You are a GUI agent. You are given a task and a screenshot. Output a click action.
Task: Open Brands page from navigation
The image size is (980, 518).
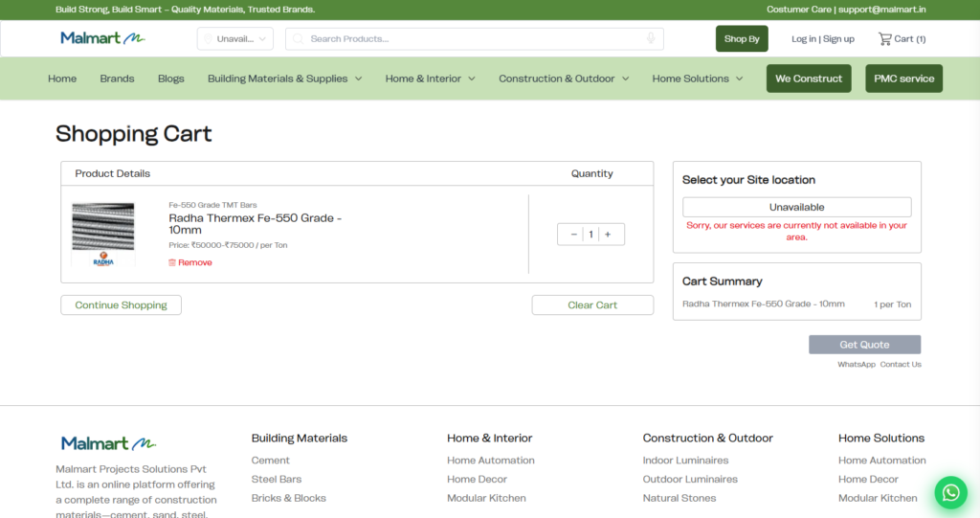[x=117, y=79]
